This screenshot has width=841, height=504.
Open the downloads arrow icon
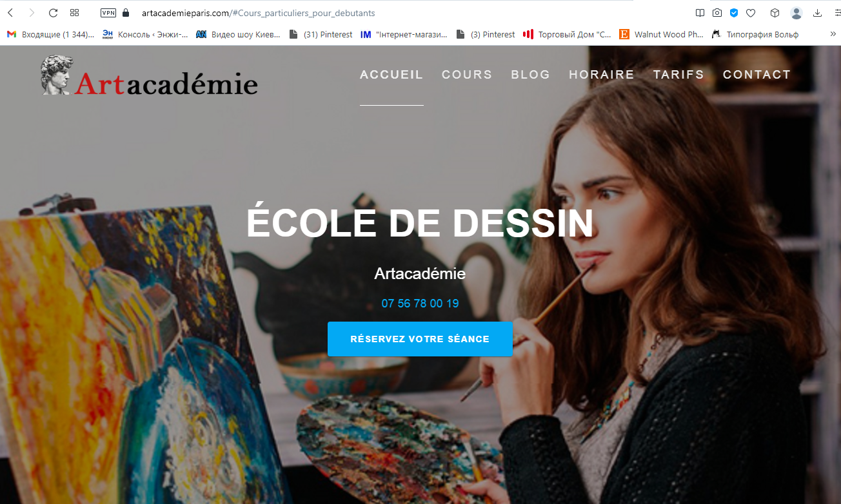coord(818,13)
